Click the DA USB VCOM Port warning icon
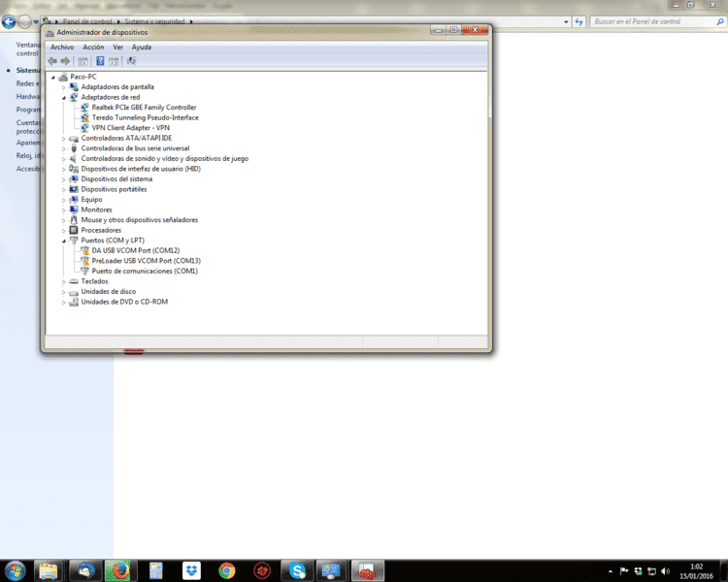This screenshot has height=582, width=728. 84,250
